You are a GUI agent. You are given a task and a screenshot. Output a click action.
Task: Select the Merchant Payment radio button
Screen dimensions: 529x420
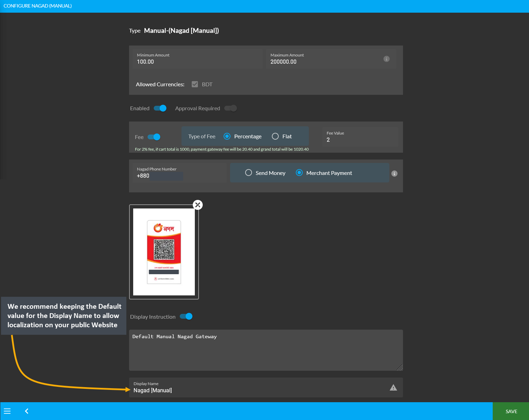pos(299,173)
